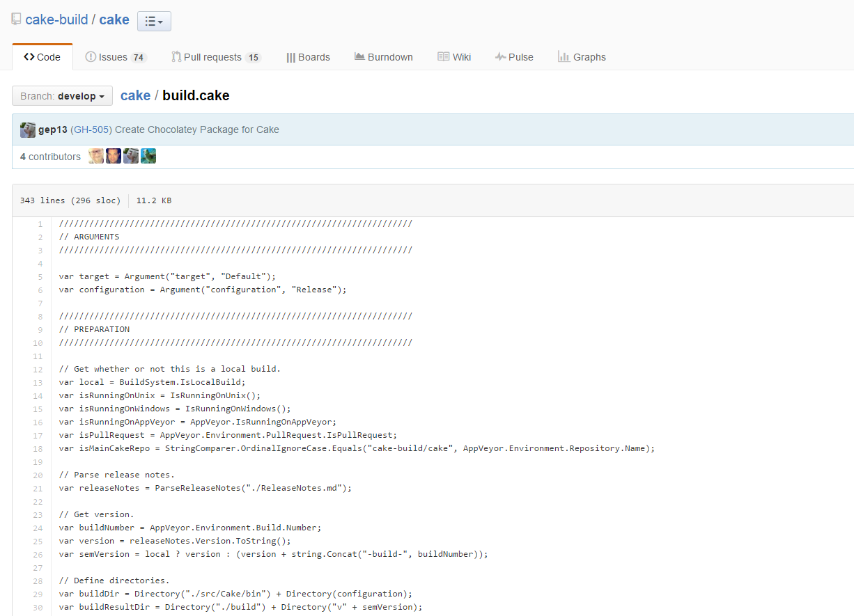Viewport: 854px width, 616px height.
Task: Select line number 26
Action: coord(38,555)
